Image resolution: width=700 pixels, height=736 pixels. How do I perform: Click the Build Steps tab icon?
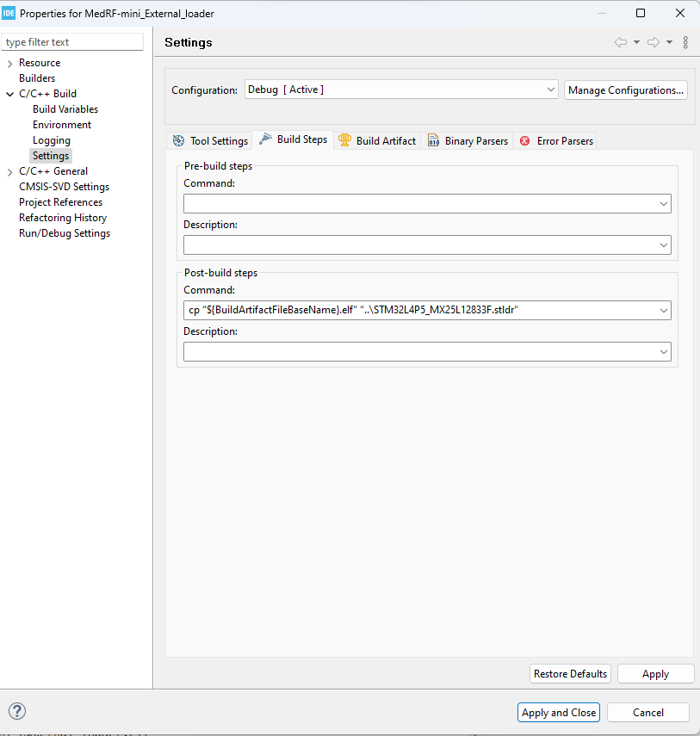coord(266,139)
